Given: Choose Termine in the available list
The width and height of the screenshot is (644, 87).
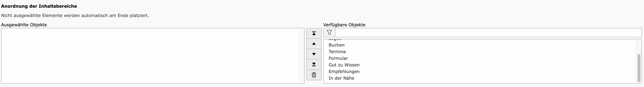Looking at the screenshot, I should coord(337,52).
